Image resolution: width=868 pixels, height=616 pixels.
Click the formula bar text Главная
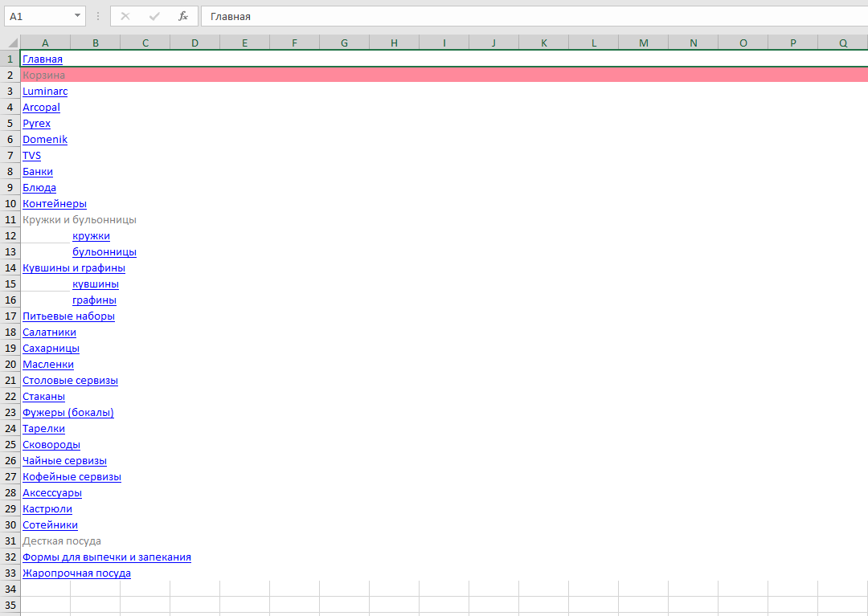coord(231,17)
